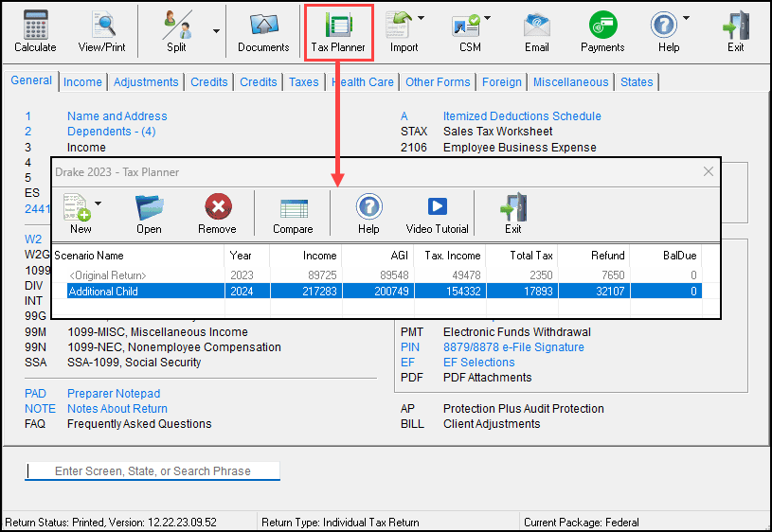
Task: Open SSA-1099, Social Security screen
Action: (x=134, y=363)
